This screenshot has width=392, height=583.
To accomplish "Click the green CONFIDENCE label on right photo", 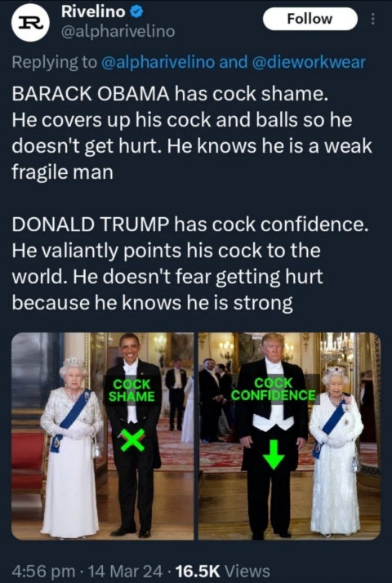I will tap(274, 395).
